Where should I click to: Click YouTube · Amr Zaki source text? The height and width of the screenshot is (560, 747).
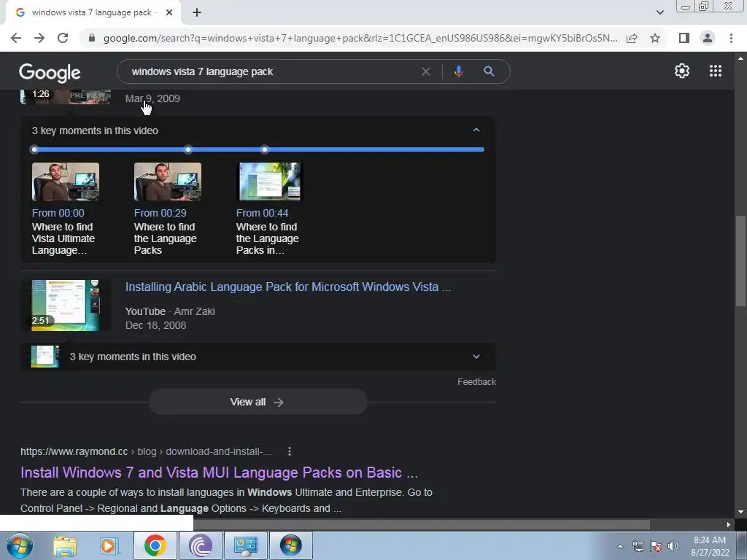click(170, 311)
